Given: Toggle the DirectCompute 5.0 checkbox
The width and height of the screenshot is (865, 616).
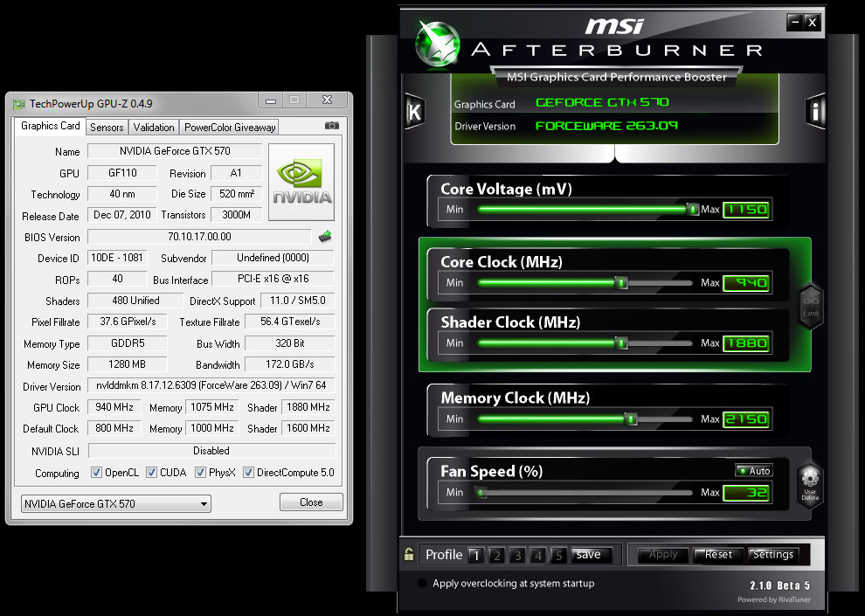Looking at the screenshot, I should pos(248,473).
